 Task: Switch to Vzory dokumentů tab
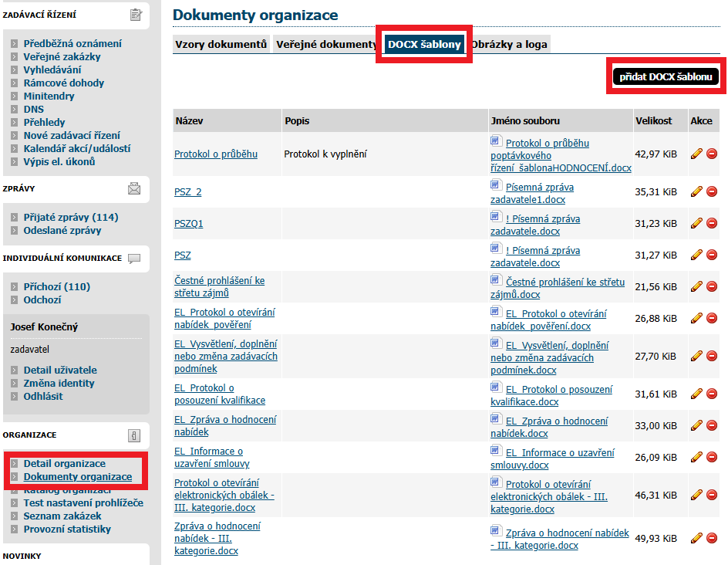click(x=221, y=44)
